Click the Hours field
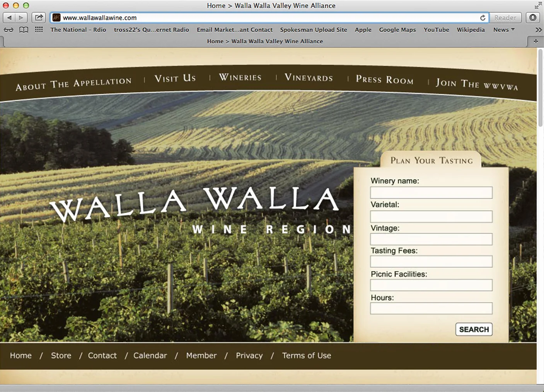Viewport: 544px width, 392px height. [431, 308]
